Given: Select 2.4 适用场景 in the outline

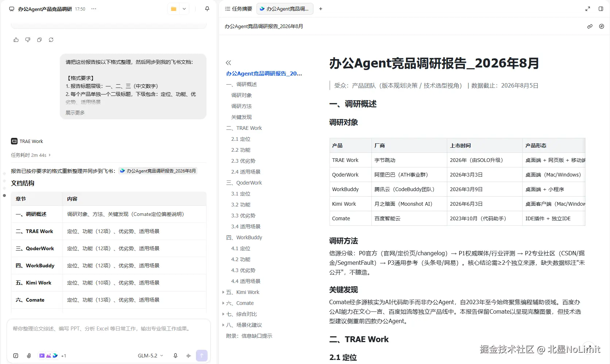Looking at the screenshot, I should pyautogui.click(x=246, y=172).
